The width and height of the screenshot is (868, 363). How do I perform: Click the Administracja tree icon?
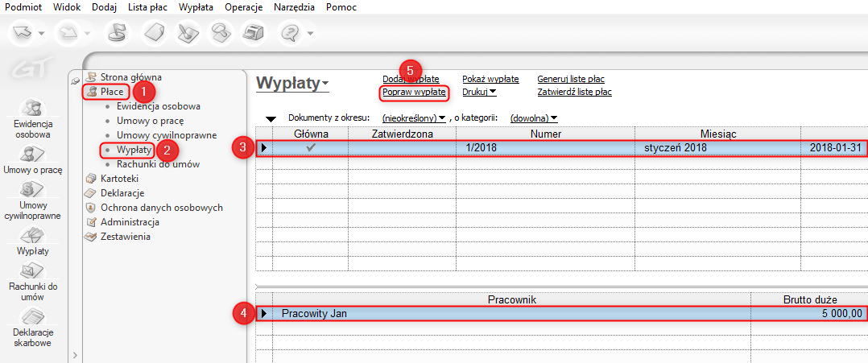90,222
